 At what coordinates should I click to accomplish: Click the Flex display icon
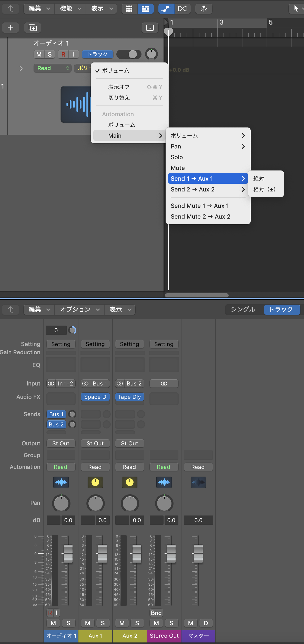(x=183, y=9)
